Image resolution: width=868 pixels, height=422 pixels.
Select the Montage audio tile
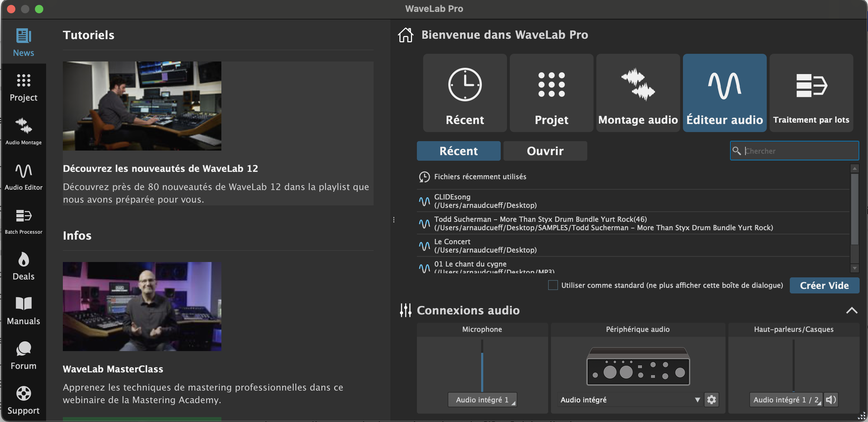[638, 93]
